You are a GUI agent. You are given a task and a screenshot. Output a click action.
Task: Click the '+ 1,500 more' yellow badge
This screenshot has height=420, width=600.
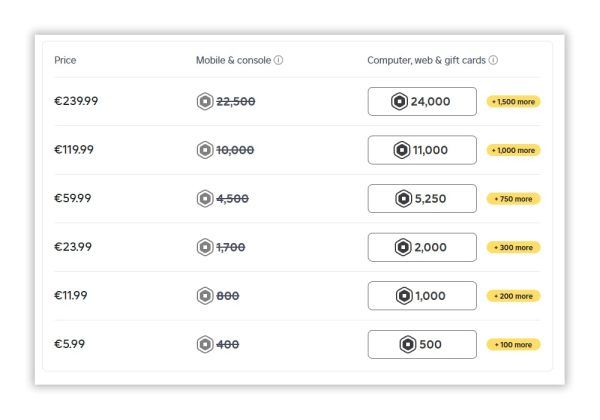click(x=513, y=101)
